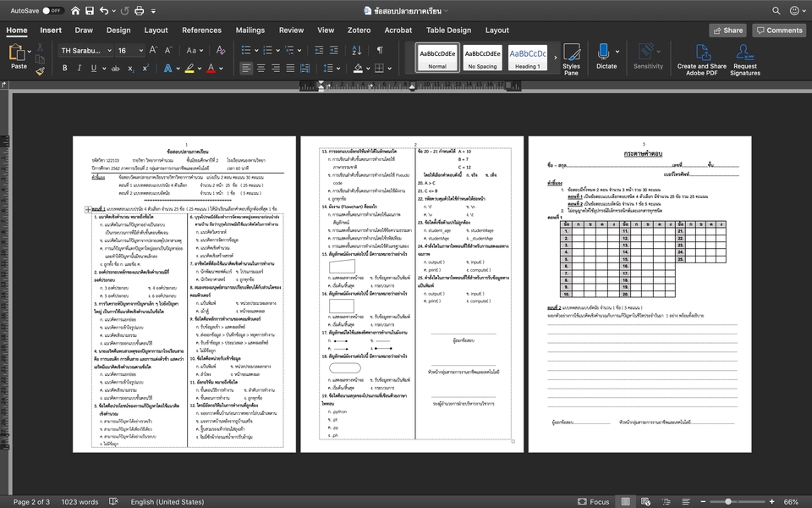Open the Design ribbon tab
This screenshot has height=508, width=812.
pyautogui.click(x=118, y=30)
